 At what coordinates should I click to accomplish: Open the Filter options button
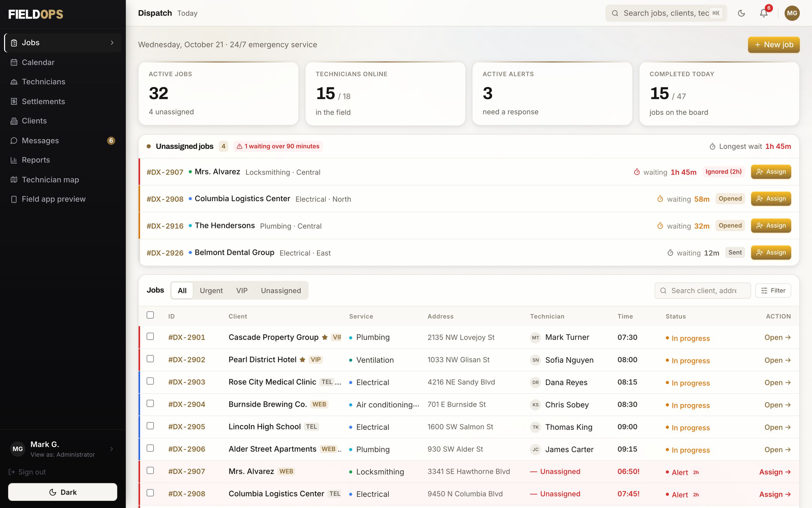click(773, 291)
